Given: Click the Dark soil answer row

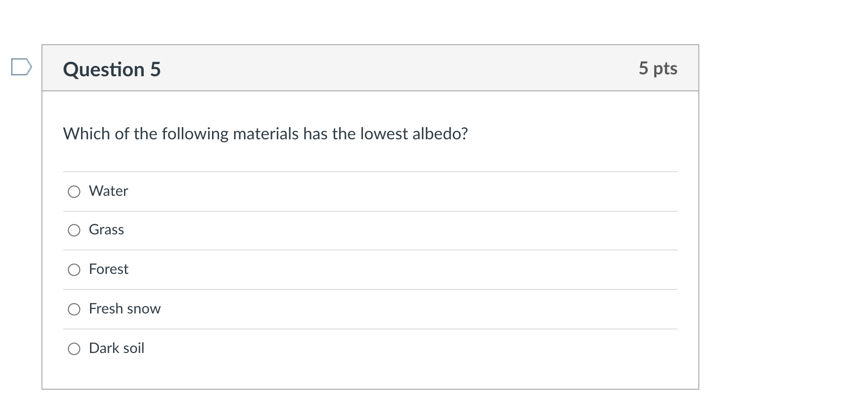Looking at the screenshot, I should click(x=116, y=349).
